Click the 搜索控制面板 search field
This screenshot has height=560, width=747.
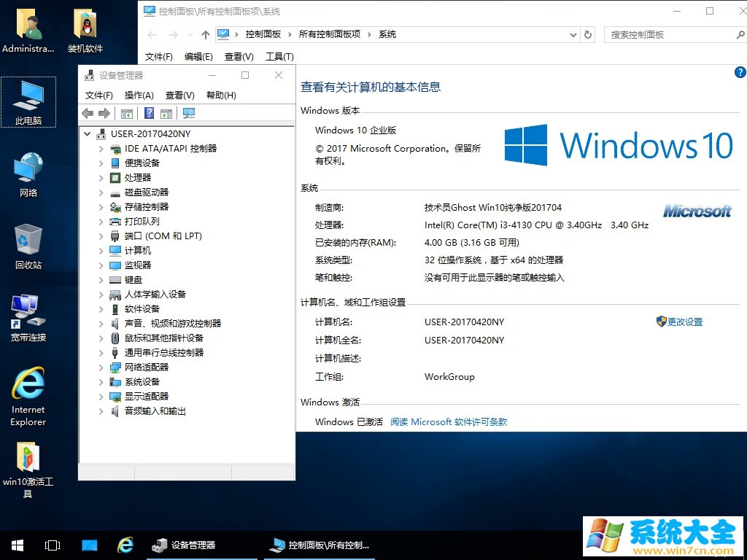tap(667, 34)
